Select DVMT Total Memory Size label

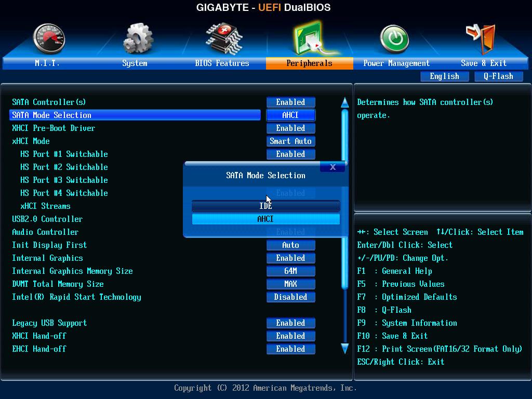coord(58,284)
